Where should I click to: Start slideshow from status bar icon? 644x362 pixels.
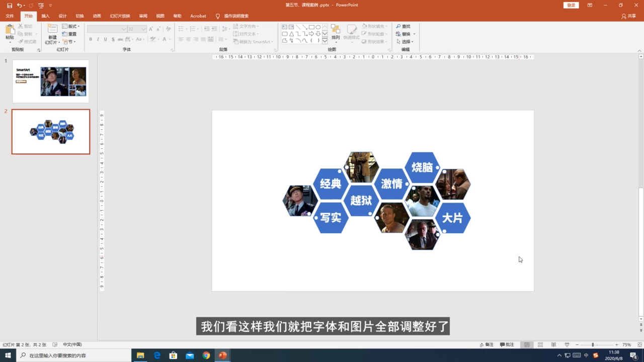click(567, 345)
